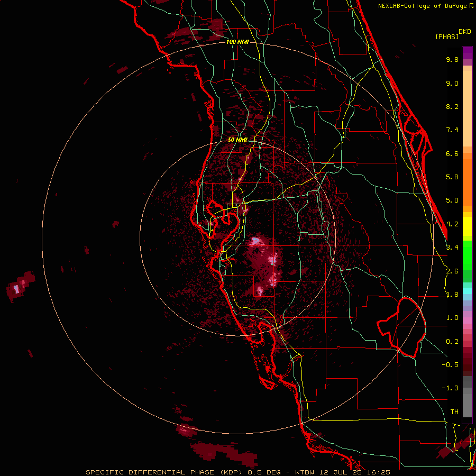Click the 50 NMI range ring label
The width and height of the screenshot is (476, 476).
[x=237, y=140]
